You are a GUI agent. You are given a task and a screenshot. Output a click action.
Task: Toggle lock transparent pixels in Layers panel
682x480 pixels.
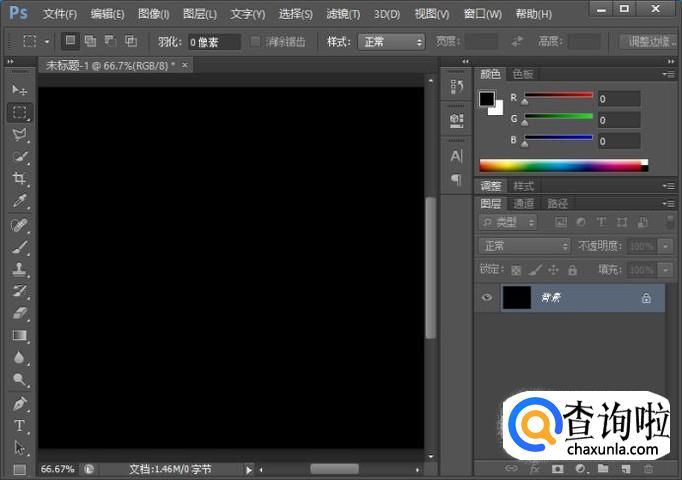[x=516, y=270]
